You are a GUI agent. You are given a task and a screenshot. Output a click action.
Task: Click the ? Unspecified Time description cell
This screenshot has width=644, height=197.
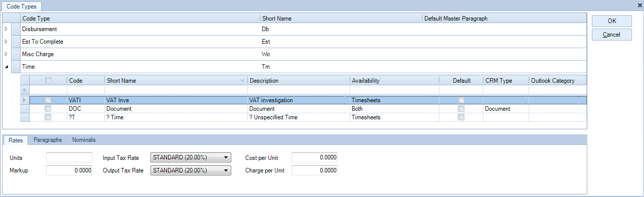pyautogui.click(x=298, y=117)
